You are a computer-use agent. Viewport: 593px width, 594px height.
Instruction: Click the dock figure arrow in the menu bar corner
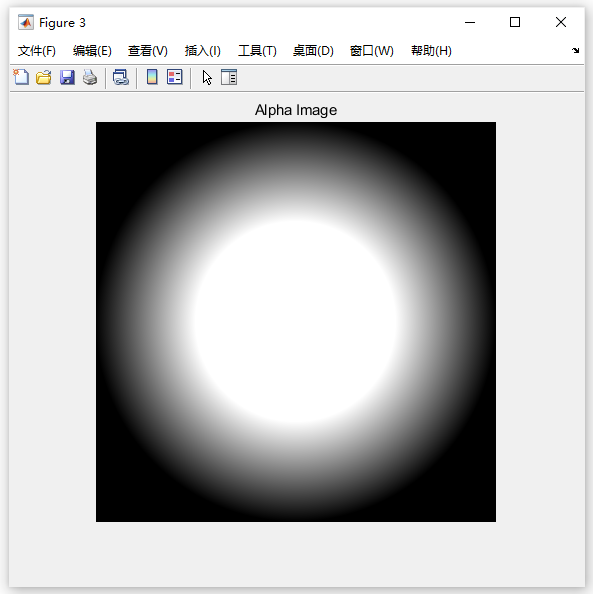576,50
